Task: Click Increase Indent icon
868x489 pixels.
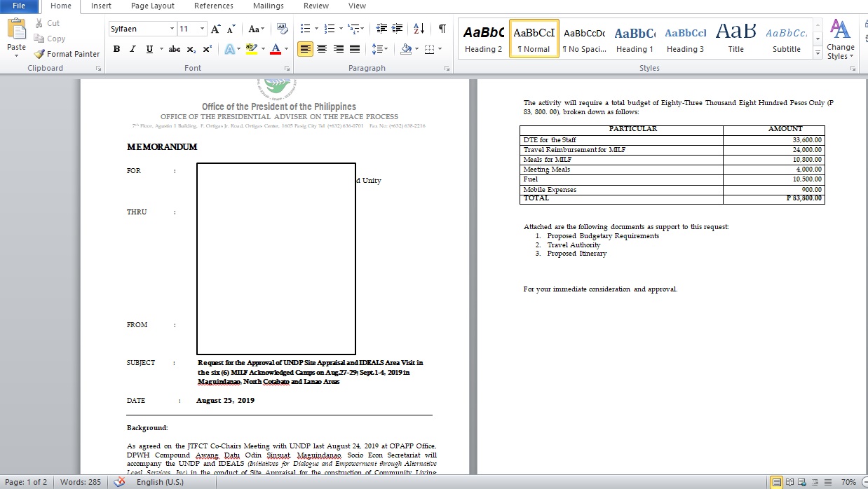Action: [398, 29]
